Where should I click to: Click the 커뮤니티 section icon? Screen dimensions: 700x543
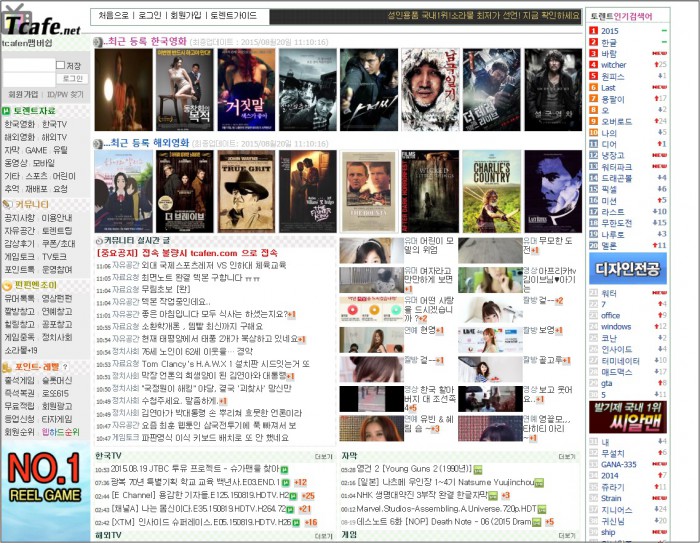[7, 204]
